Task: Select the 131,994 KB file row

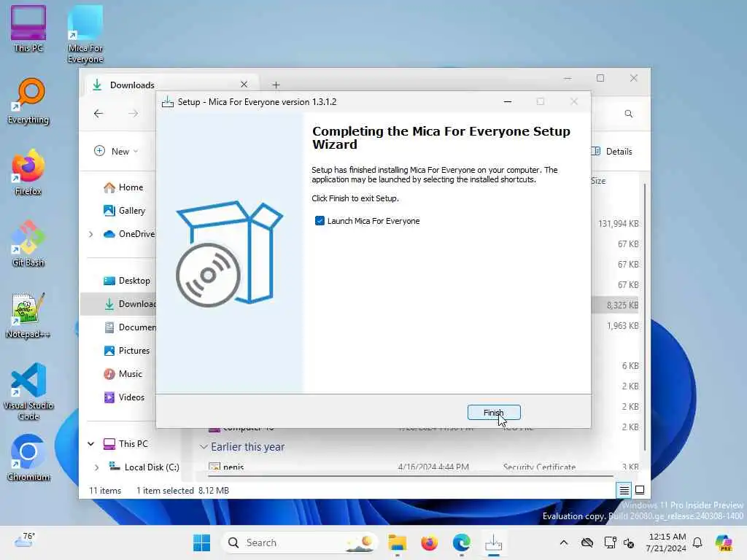Action: click(617, 223)
